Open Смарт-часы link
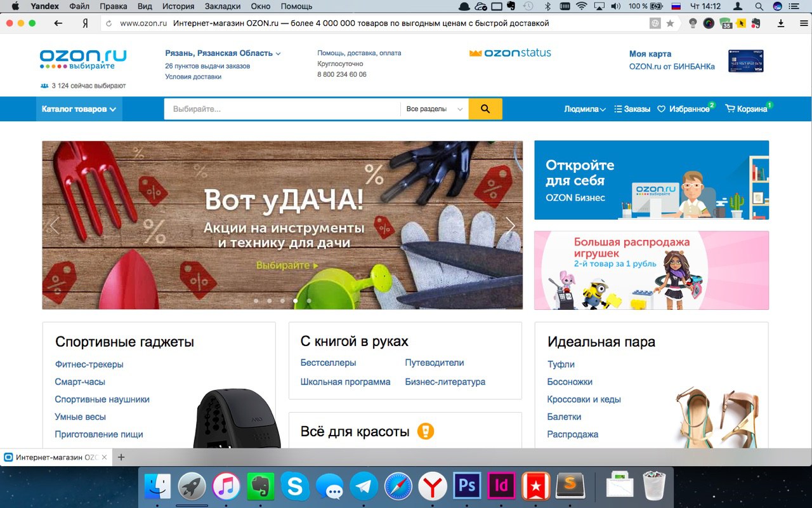The height and width of the screenshot is (508, 812). (x=80, y=382)
